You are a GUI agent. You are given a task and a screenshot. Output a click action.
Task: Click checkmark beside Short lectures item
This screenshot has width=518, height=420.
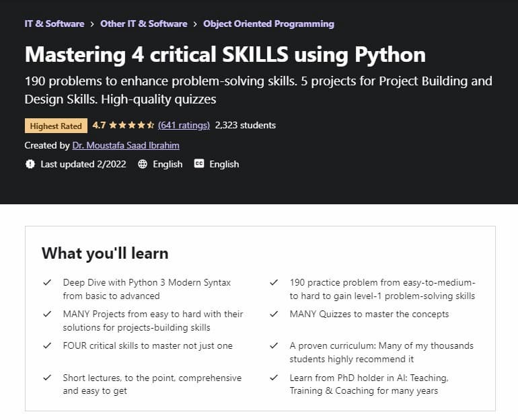(x=47, y=378)
